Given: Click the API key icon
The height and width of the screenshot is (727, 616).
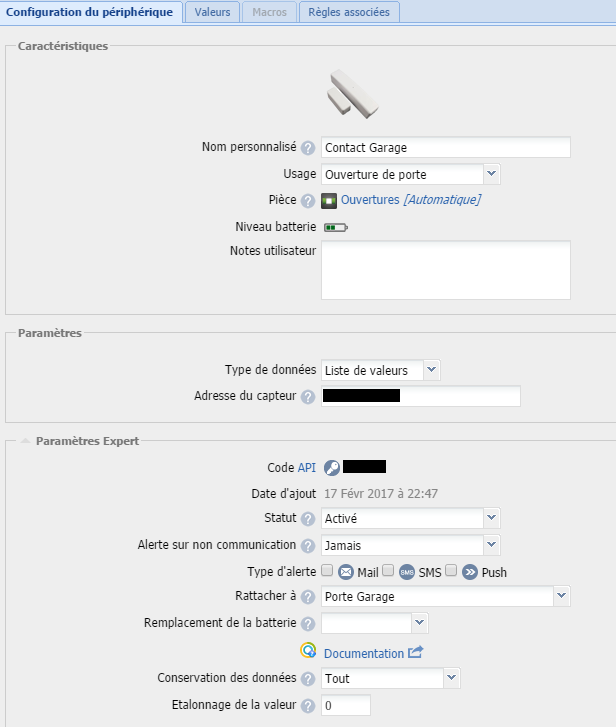Looking at the screenshot, I should (x=332, y=467).
